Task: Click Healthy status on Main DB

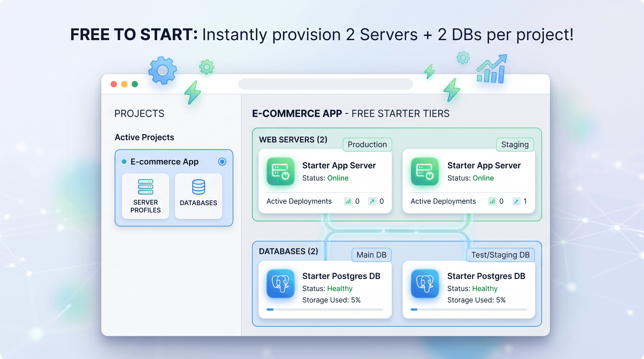Action: (x=340, y=289)
